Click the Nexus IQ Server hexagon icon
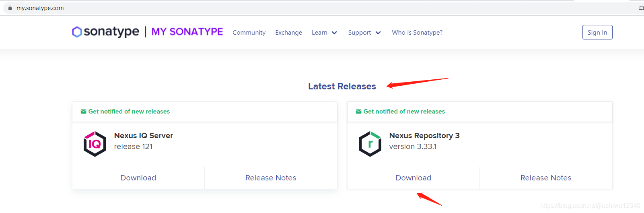Viewport: 644px width, 213px height. coord(95,144)
